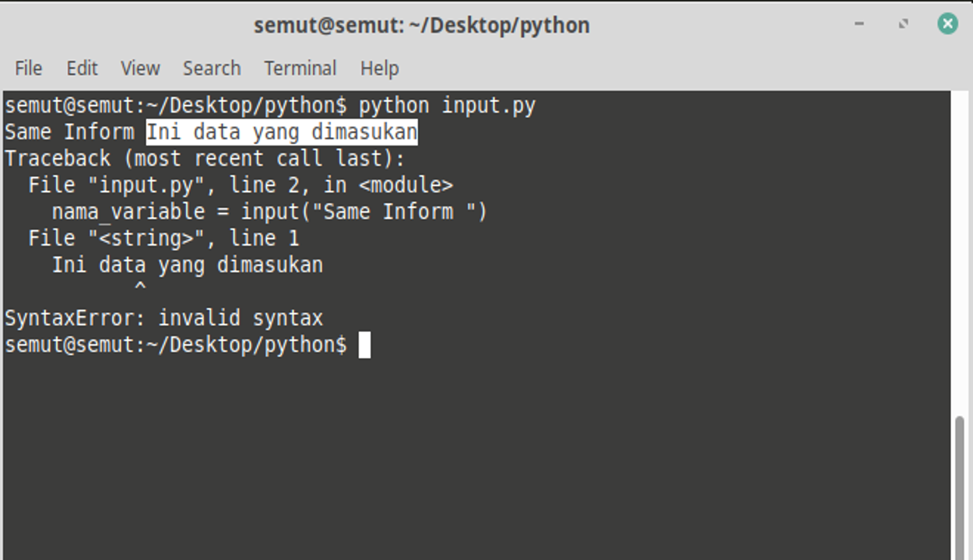
Task: Click the "python input.py" command text
Action: 447,106
